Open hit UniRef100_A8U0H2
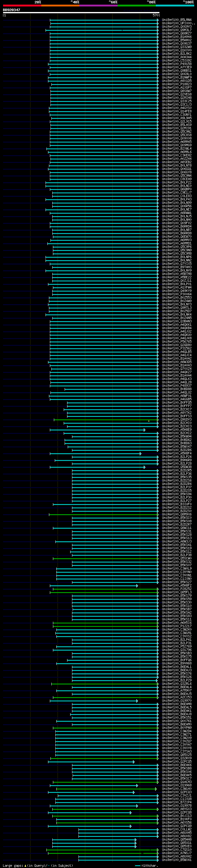This screenshot has width=197, height=868. pos(176,856)
